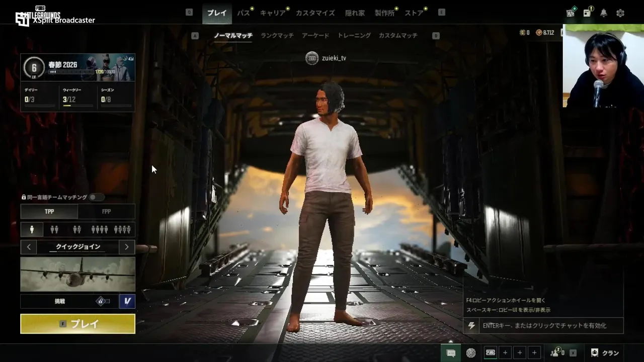Click the lightning bolt chat icon

[x=471, y=325]
